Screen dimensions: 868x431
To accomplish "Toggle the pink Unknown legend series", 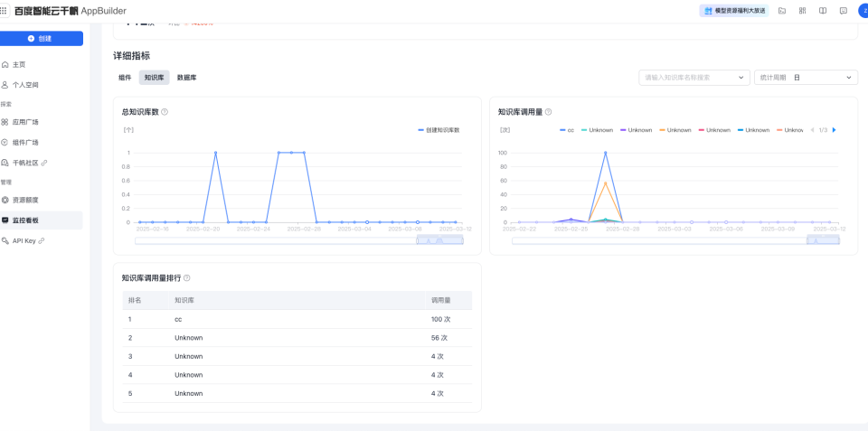I will 714,130.
